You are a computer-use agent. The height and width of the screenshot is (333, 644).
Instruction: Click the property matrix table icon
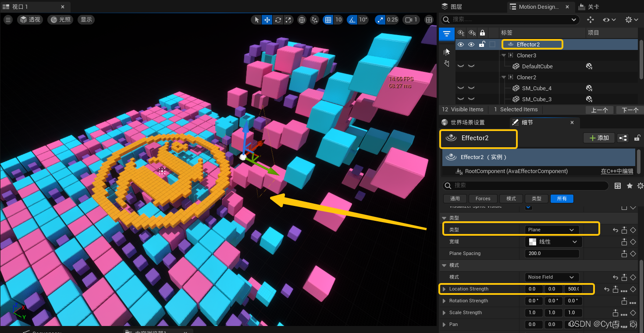pos(618,186)
